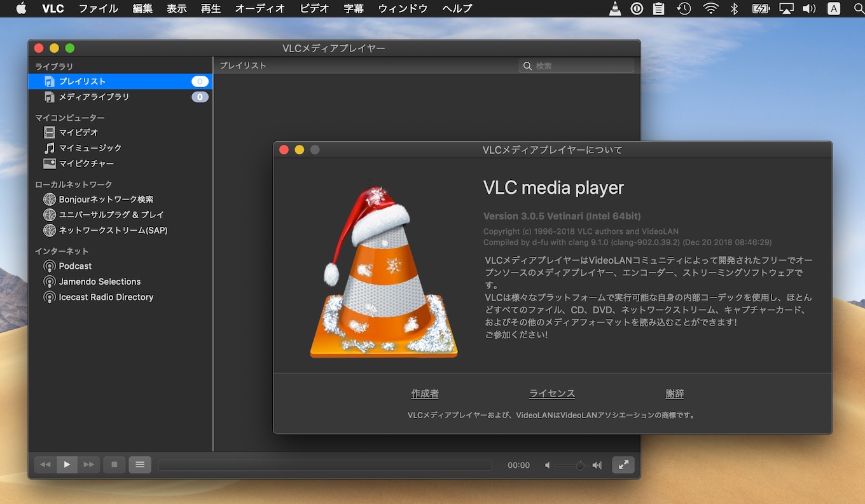The image size is (865, 504).
Task: Select Podcast under インターネット
Action: [75, 266]
